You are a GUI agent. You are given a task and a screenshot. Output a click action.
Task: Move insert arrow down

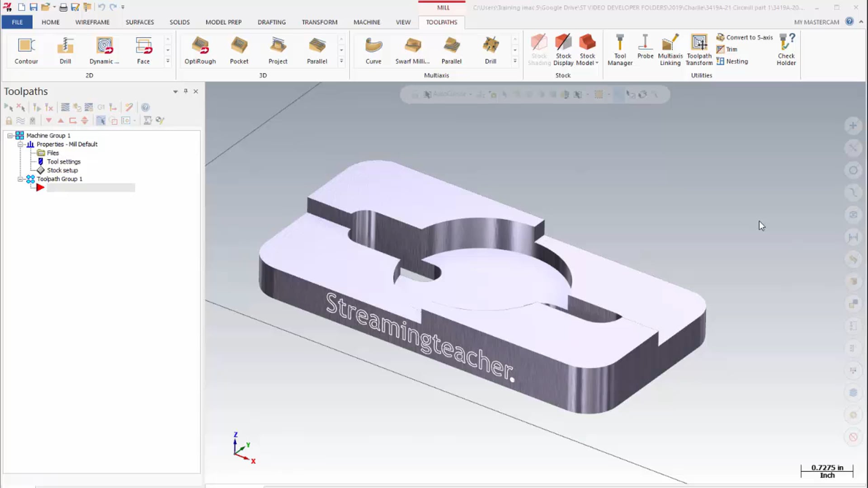coord(48,121)
